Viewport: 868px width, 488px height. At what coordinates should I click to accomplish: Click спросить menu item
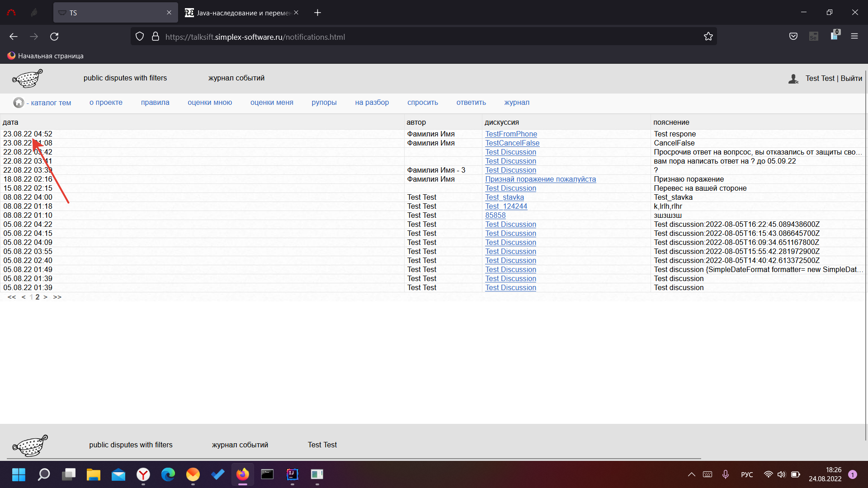tap(423, 103)
